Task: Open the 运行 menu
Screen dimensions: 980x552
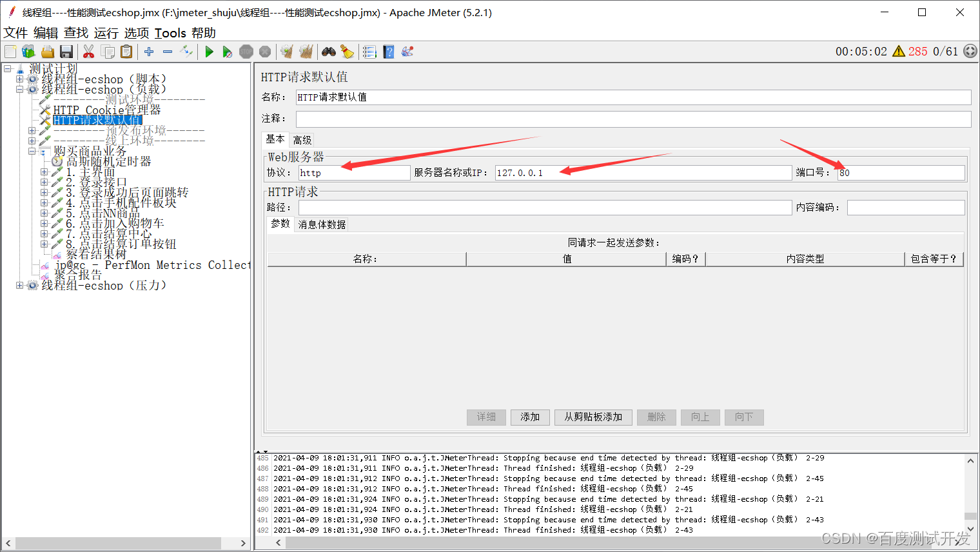Action: coord(106,33)
